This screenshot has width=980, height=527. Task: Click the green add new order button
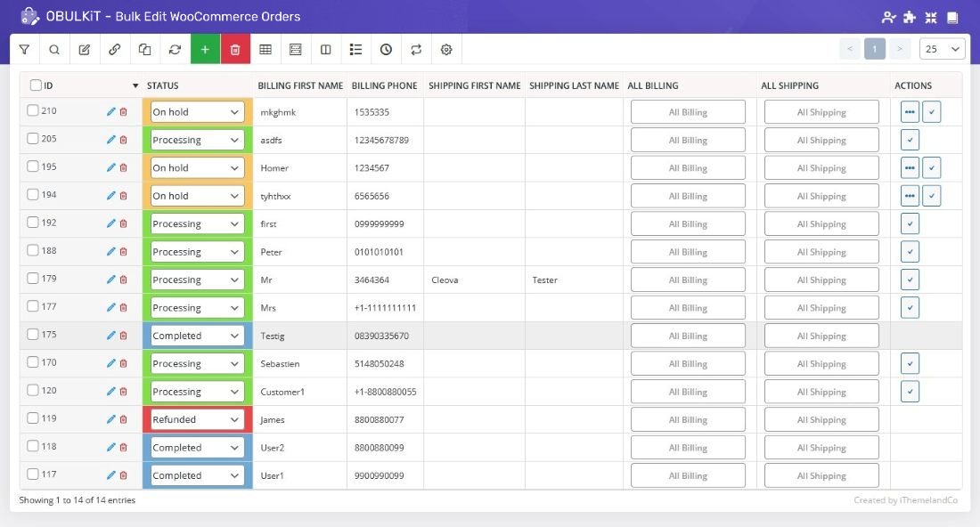(205, 50)
